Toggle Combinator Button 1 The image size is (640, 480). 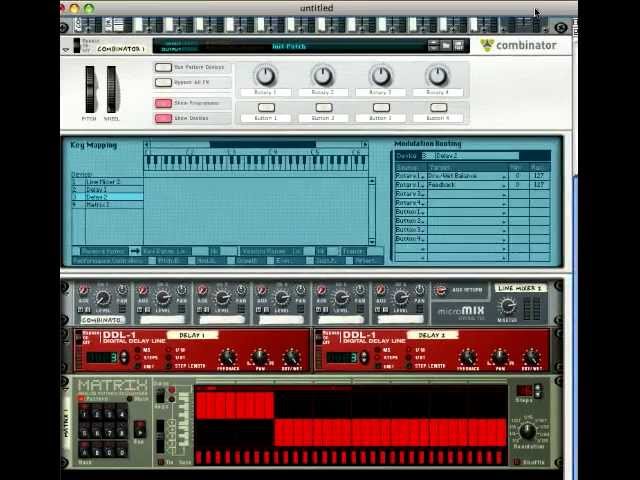(266, 107)
